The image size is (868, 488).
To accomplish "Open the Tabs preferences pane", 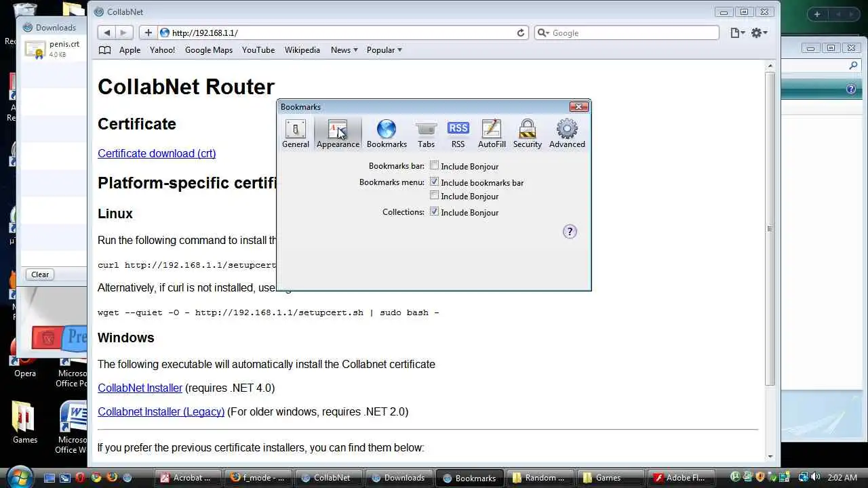I will tap(426, 134).
